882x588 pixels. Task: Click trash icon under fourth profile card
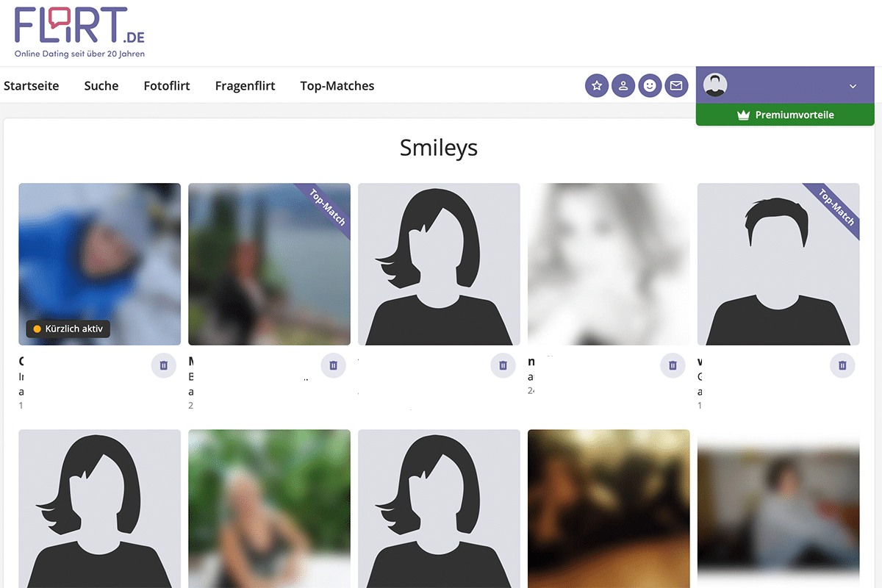pos(673,365)
